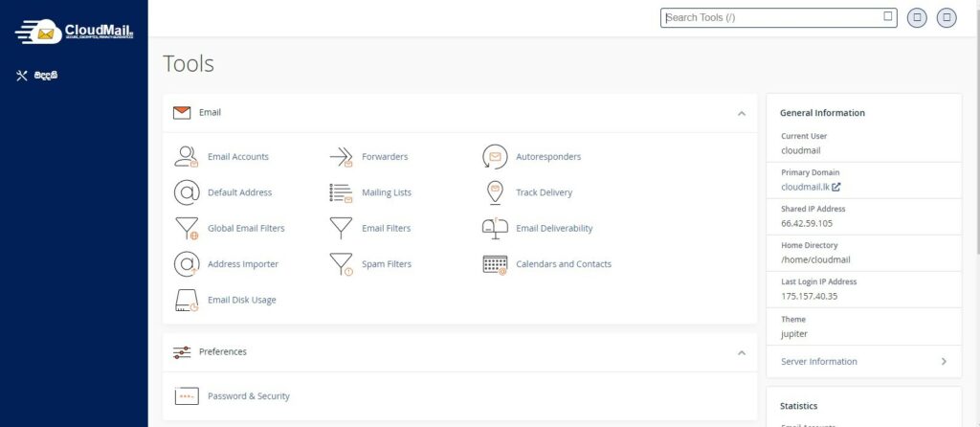Click the Current User value cloudmail
Image resolution: width=980 pixels, height=427 pixels.
pyautogui.click(x=801, y=150)
